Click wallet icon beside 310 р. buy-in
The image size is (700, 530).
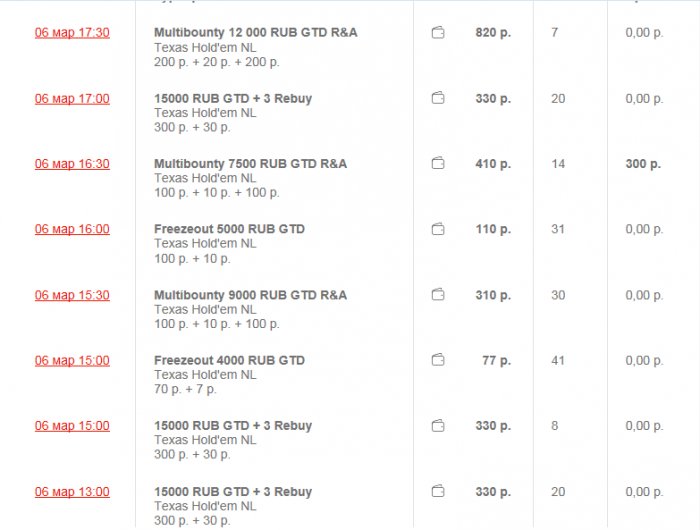[x=438, y=295]
